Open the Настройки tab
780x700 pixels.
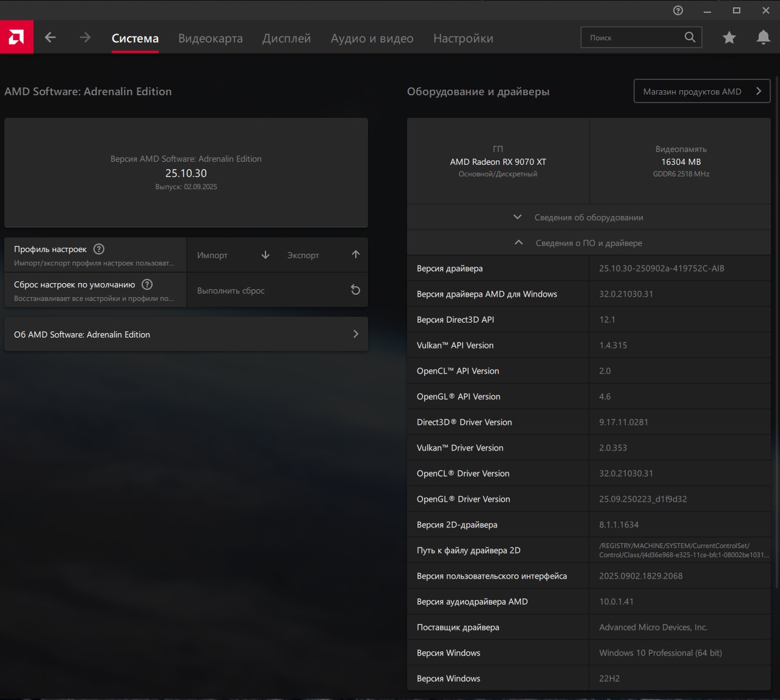pos(463,38)
